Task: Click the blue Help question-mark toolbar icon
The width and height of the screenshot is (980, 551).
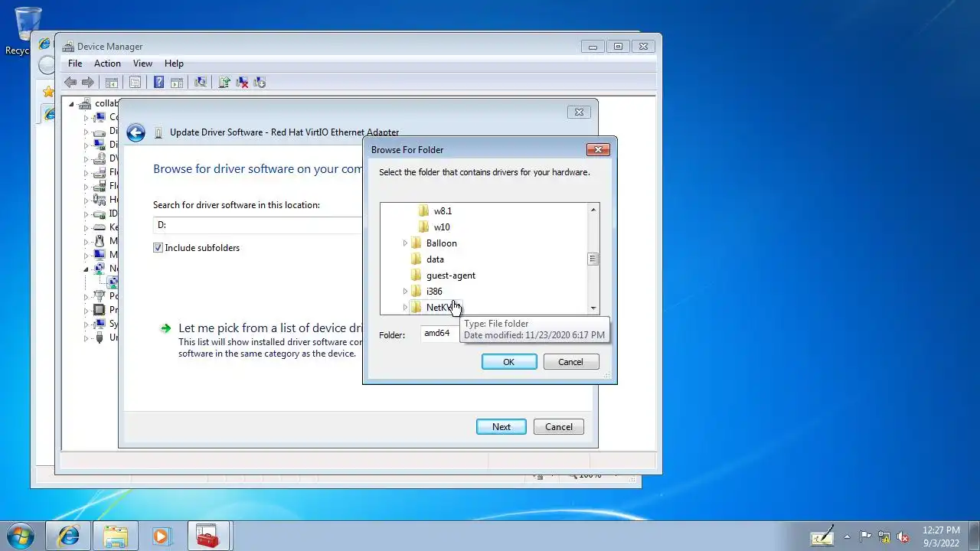Action: (x=158, y=83)
